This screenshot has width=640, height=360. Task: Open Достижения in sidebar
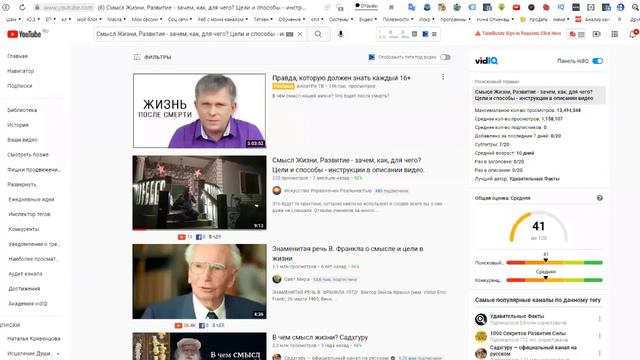[24, 289]
